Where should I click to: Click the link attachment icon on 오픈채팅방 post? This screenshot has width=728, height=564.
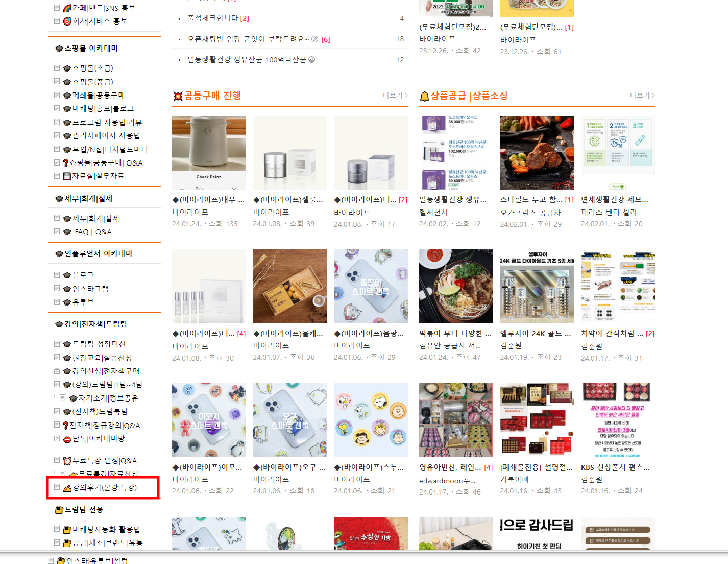pyautogui.click(x=315, y=39)
